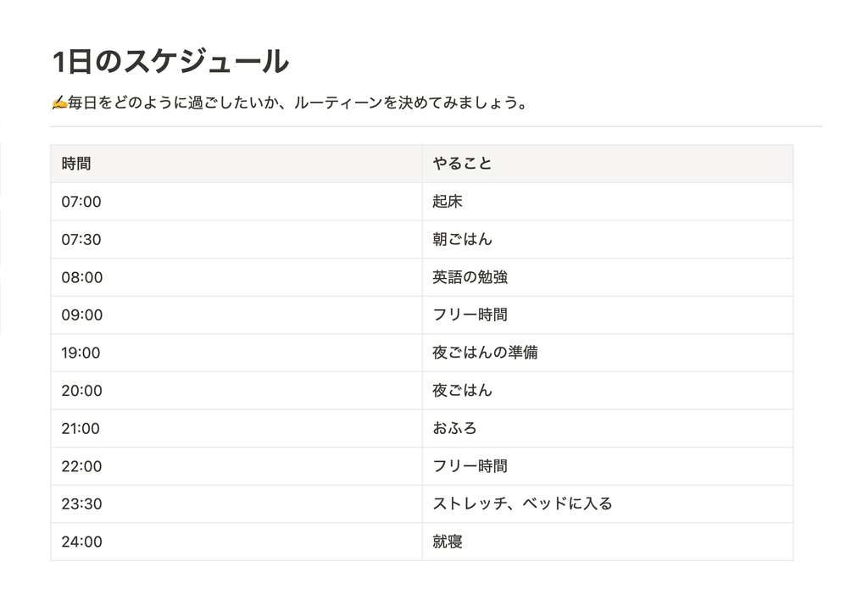868x612 pixels.
Task: Click the 就寝 task cell
Action: coord(607,542)
